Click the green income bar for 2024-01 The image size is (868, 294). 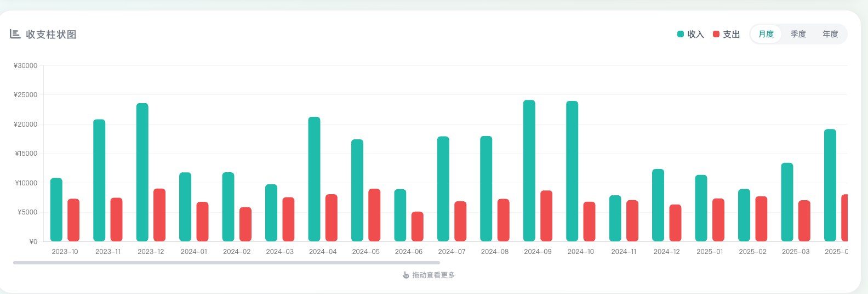pos(185,207)
